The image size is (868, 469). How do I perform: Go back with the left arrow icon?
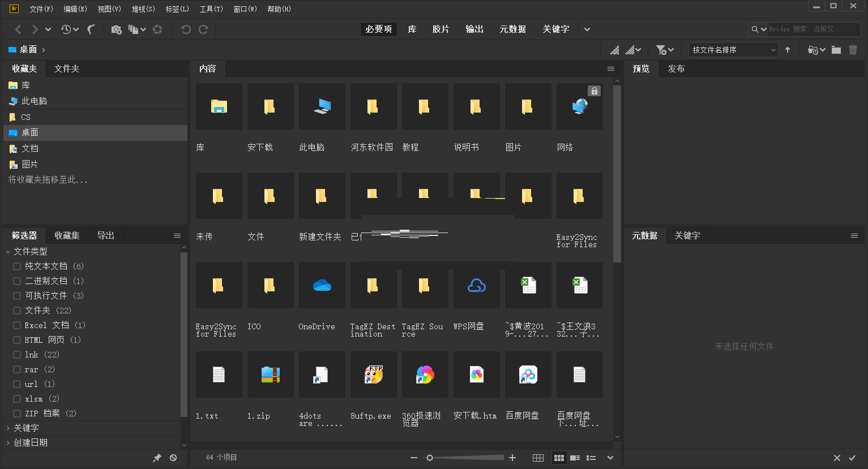18,29
